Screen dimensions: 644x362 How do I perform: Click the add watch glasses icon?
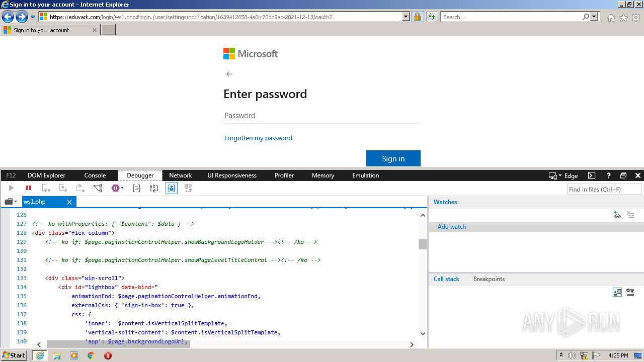[617, 215]
